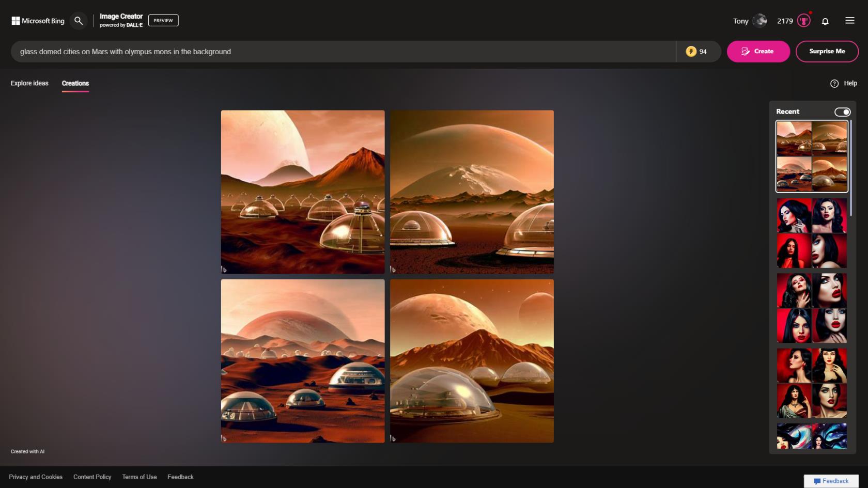Viewport: 868px width, 488px height.
Task: Open bottom-right glass dome image
Action: 472,361
